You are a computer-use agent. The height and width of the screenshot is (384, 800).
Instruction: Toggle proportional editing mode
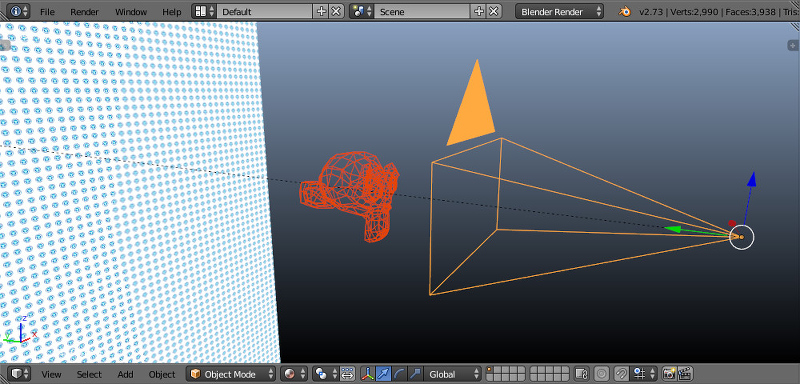tap(602, 374)
